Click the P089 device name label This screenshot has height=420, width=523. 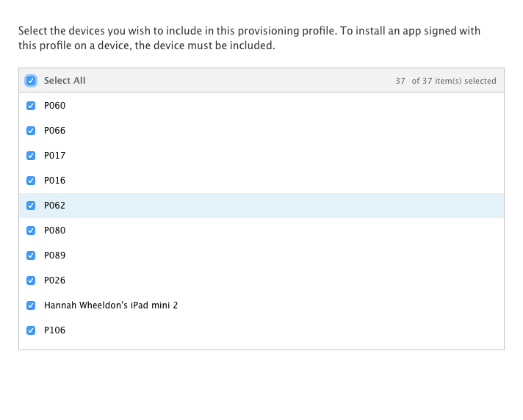(54, 256)
